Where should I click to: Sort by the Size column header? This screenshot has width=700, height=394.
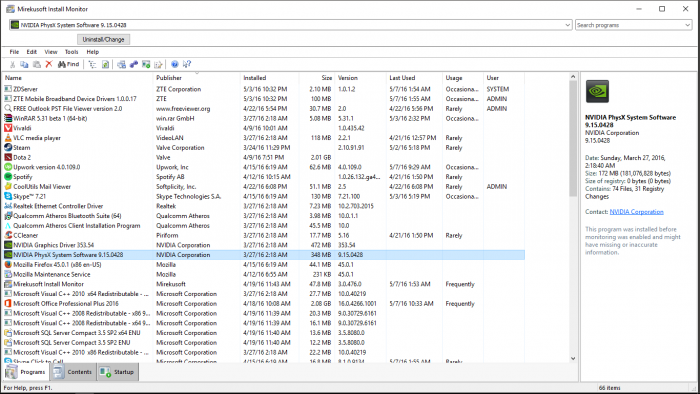pyautogui.click(x=317, y=78)
